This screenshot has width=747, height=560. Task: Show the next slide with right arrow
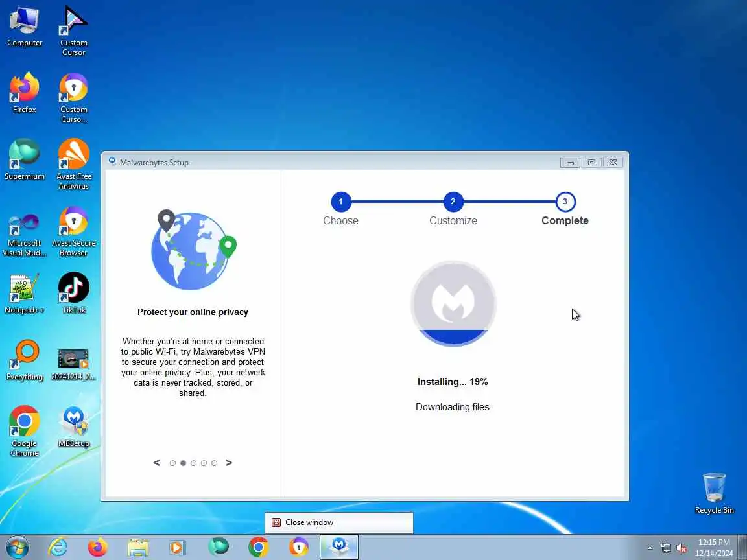tap(229, 463)
